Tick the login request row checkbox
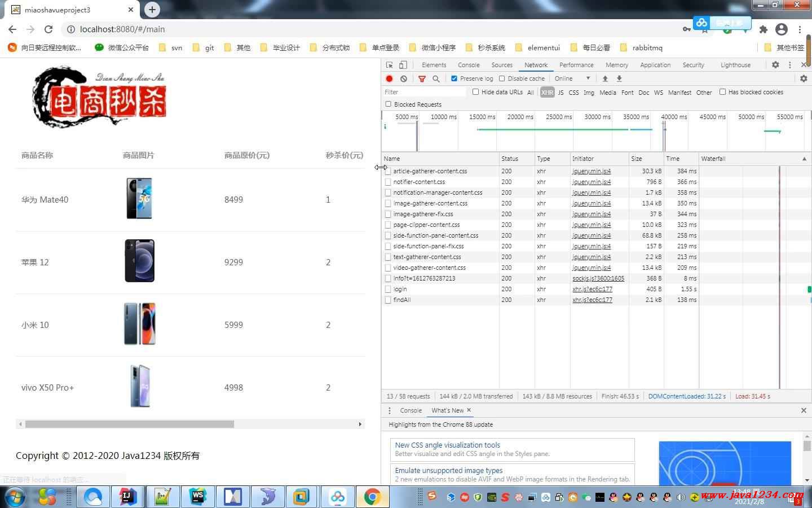The image size is (812, 508). point(388,289)
